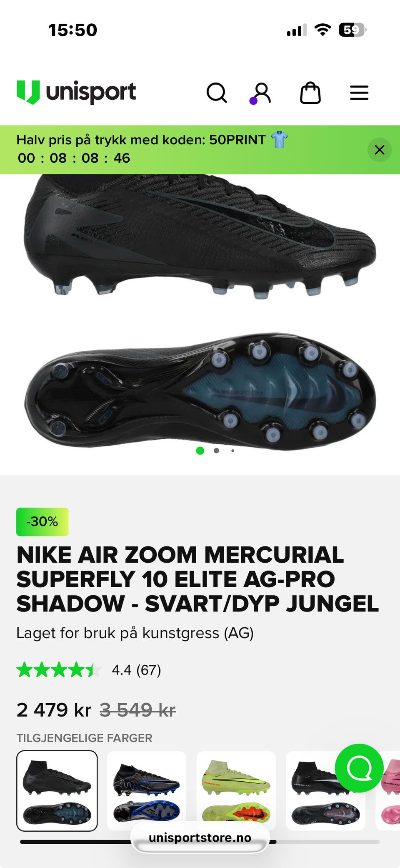Choose the black/deep jungle color variant
400x868 pixels.
(57, 791)
